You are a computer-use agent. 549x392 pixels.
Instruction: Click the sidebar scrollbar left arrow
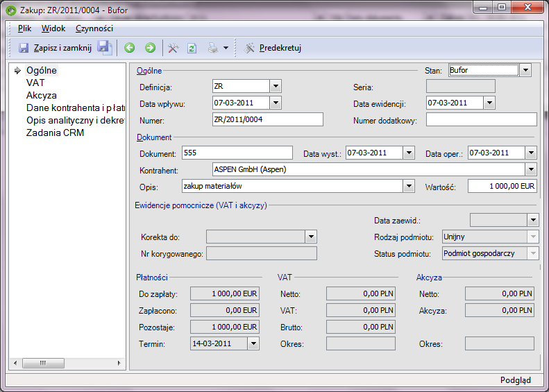click(15, 363)
